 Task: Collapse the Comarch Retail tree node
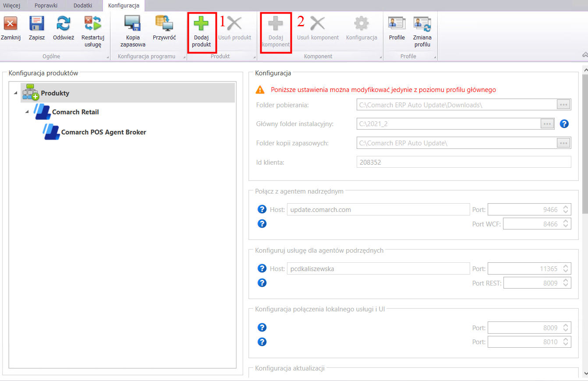click(27, 112)
